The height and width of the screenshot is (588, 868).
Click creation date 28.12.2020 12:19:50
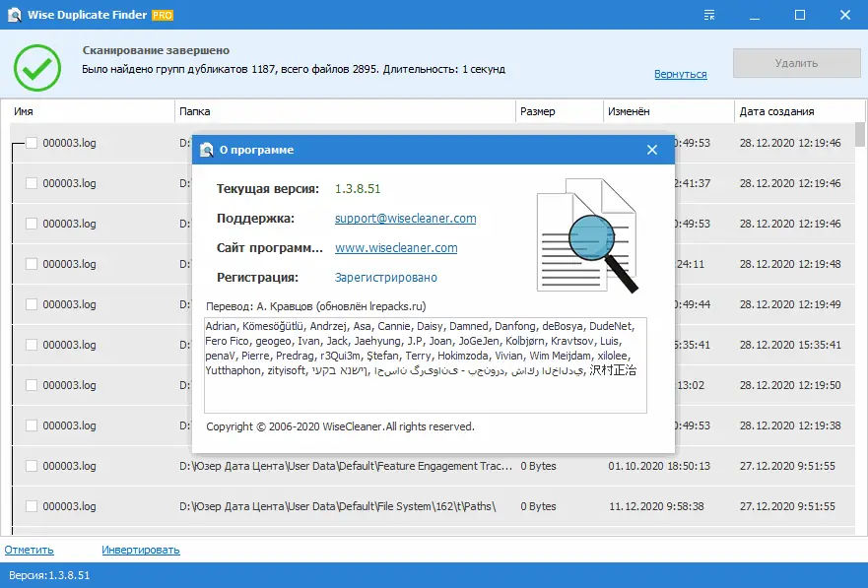click(x=790, y=385)
